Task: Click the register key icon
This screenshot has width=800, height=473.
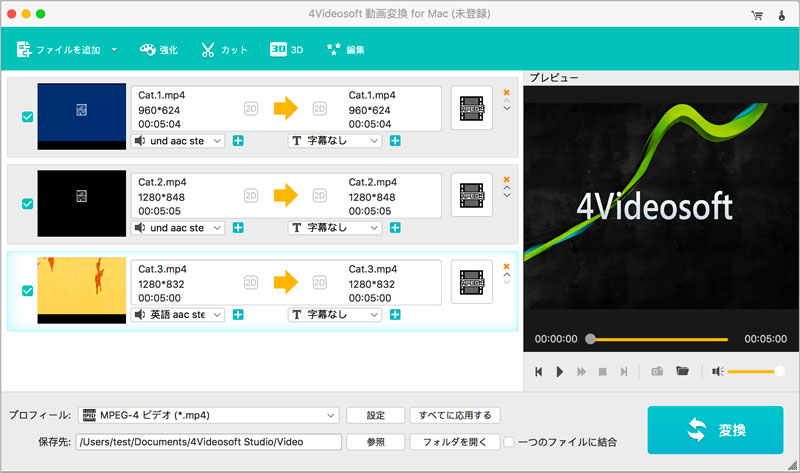Action: click(x=780, y=16)
